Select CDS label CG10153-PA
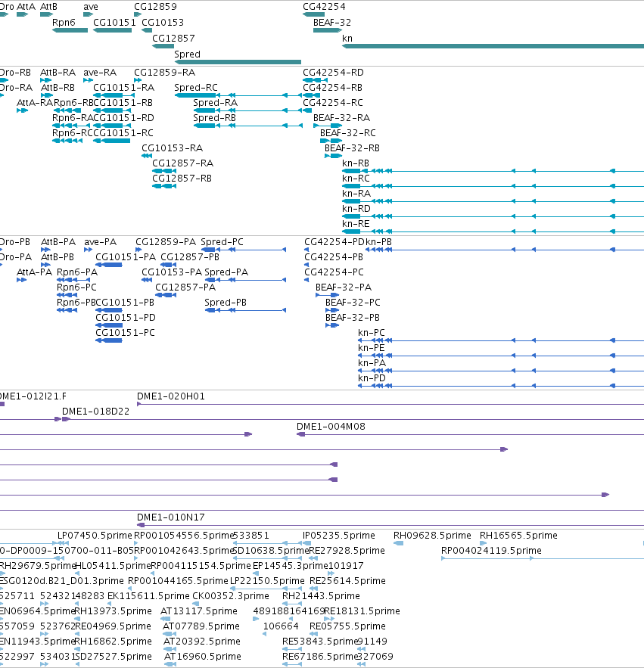 tap(172, 272)
